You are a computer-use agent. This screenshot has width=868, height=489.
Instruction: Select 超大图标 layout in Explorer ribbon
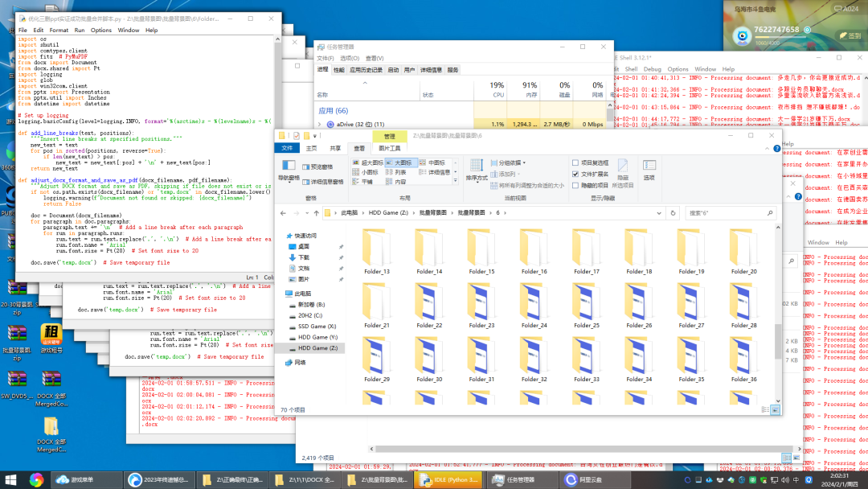(x=367, y=162)
